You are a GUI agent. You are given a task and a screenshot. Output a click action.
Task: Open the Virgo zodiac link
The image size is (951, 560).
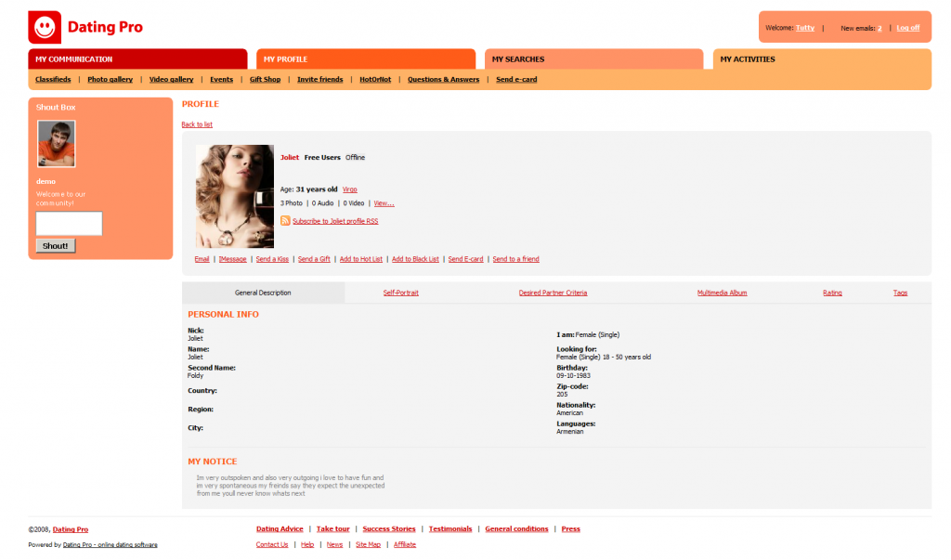[349, 189]
